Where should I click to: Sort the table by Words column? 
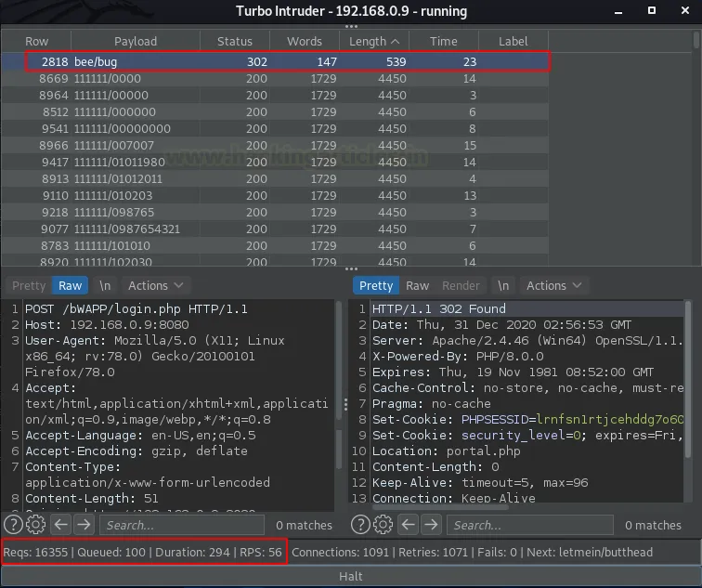pos(305,41)
